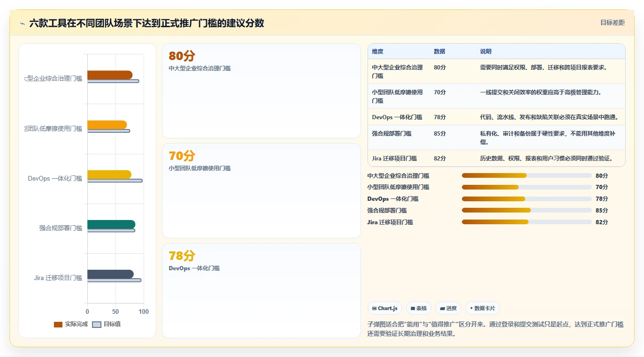Click the 小型团队低摩擦使用门槛 cell in the table
The image size is (644, 357).
click(398, 96)
